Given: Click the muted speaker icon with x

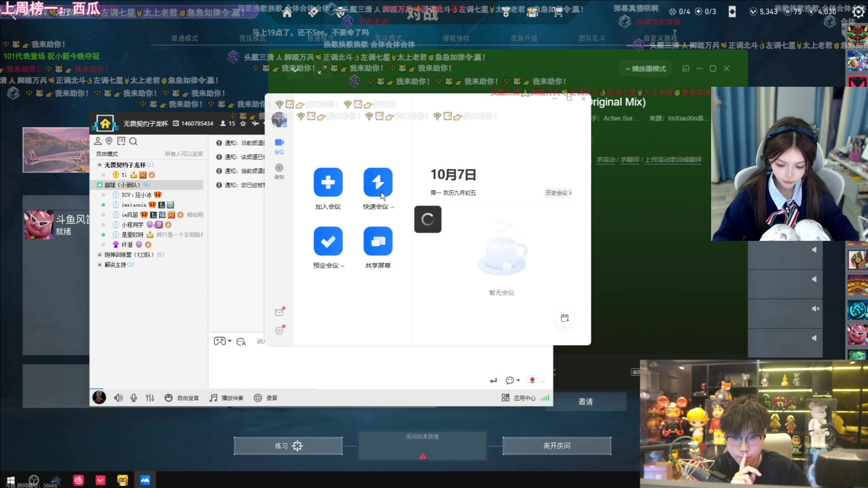Looking at the screenshot, I should [x=815, y=309].
